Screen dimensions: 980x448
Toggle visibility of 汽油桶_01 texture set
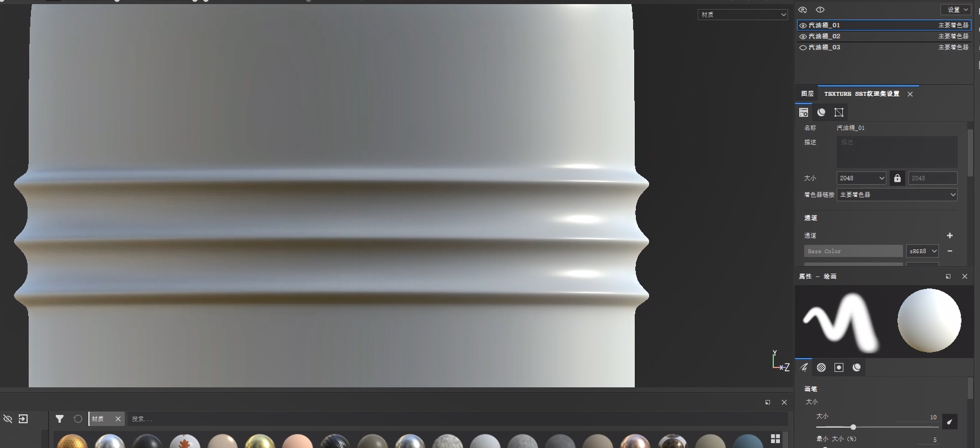803,25
